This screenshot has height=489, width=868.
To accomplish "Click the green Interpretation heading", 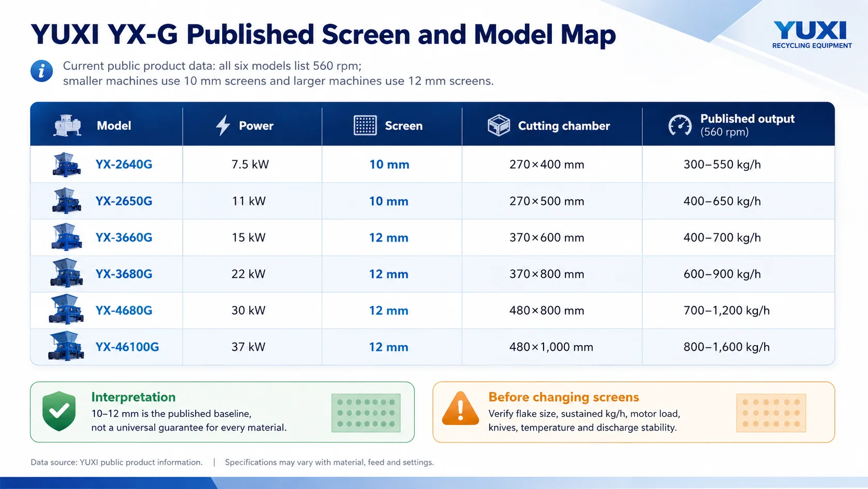I will [x=133, y=397].
